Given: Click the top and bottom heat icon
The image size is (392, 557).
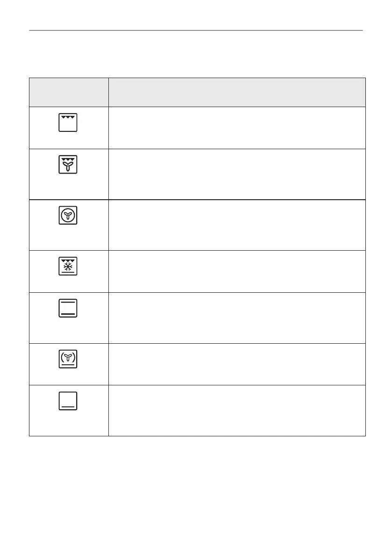Looking at the screenshot, I should pyautogui.click(x=68, y=308).
